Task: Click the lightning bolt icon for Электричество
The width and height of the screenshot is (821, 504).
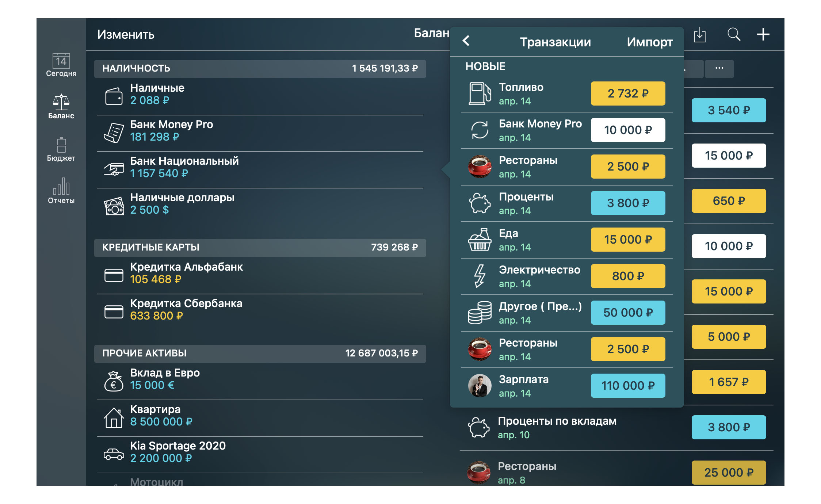Action: point(480,276)
